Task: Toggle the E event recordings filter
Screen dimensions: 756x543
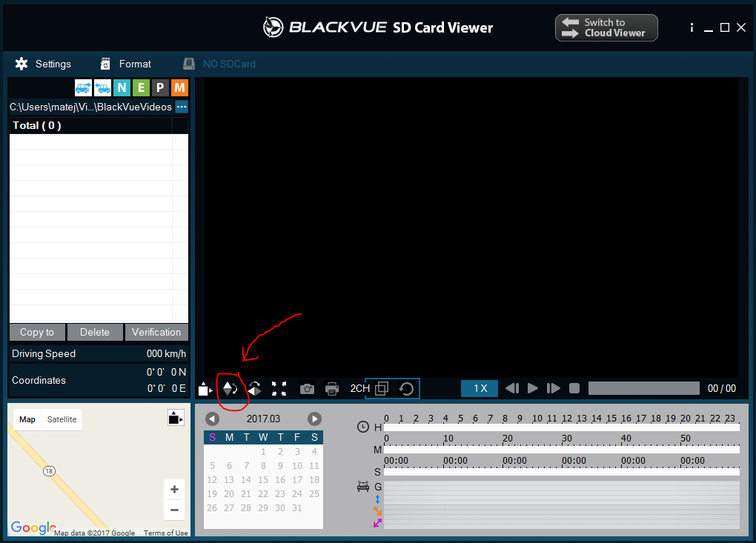Action: pos(141,87)
